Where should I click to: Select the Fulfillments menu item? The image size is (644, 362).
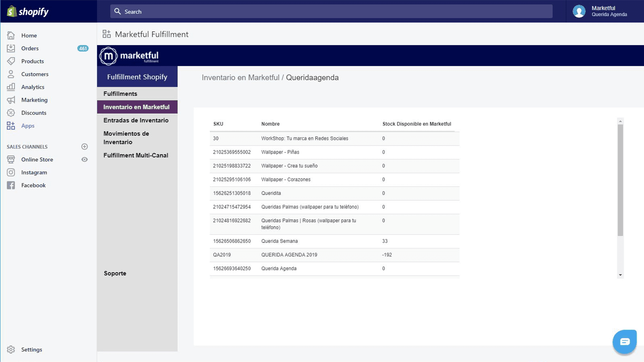coord(120,93)
